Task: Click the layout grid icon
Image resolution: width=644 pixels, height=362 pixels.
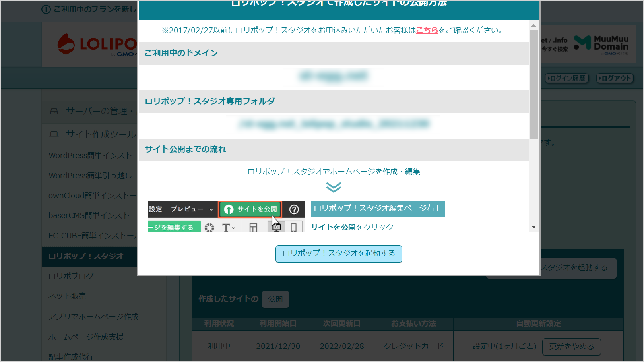Action: [253, 228]
